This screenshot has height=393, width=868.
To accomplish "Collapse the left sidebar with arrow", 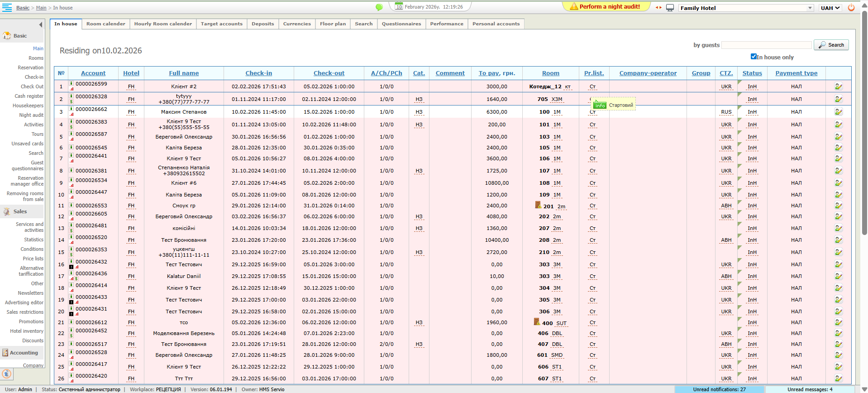I will coord(40,24).
